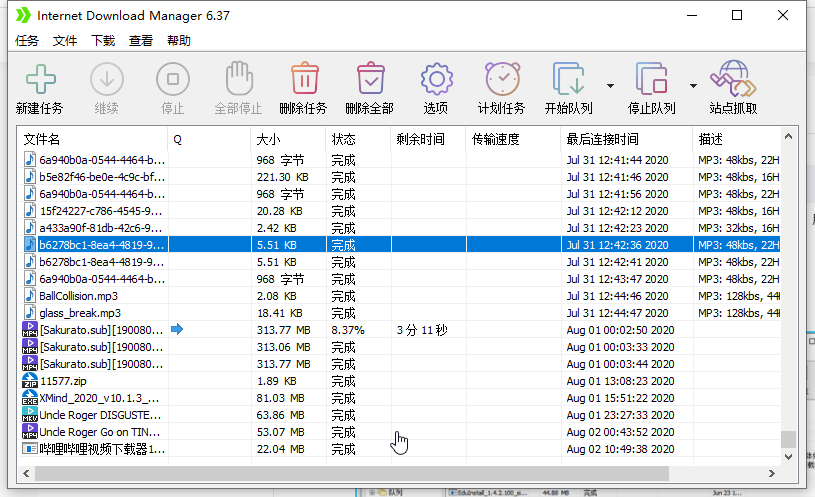
Task: Click the Aug 02 10:49:38 2020 date cell
Action: pos(620,449)
